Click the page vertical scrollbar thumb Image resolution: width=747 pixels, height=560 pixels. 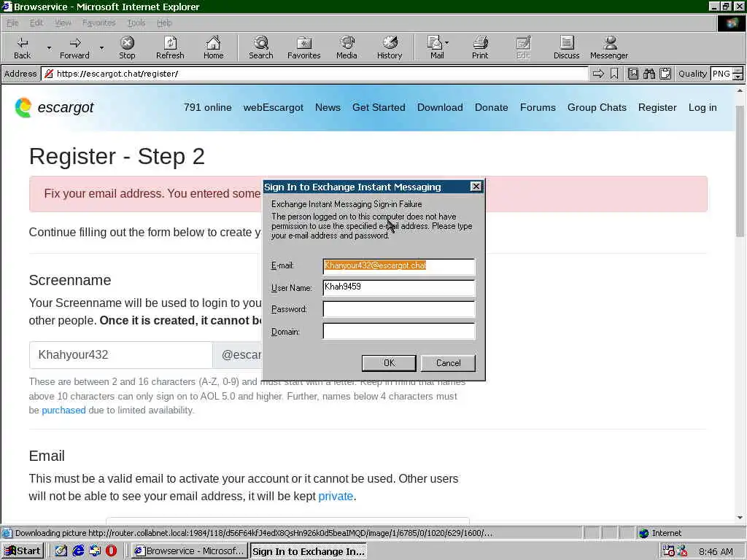[x=740, y=171]
